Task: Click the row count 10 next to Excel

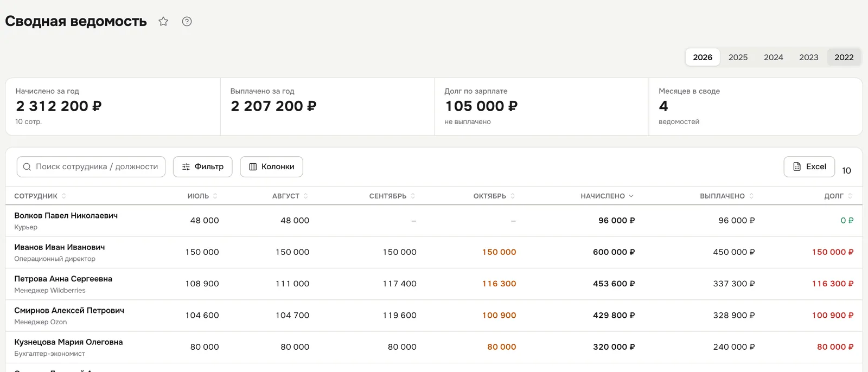Action: coord(846,171)
